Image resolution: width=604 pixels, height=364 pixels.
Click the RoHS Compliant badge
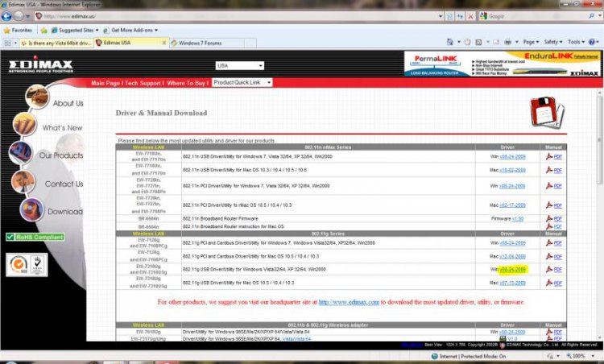point(35,237)
